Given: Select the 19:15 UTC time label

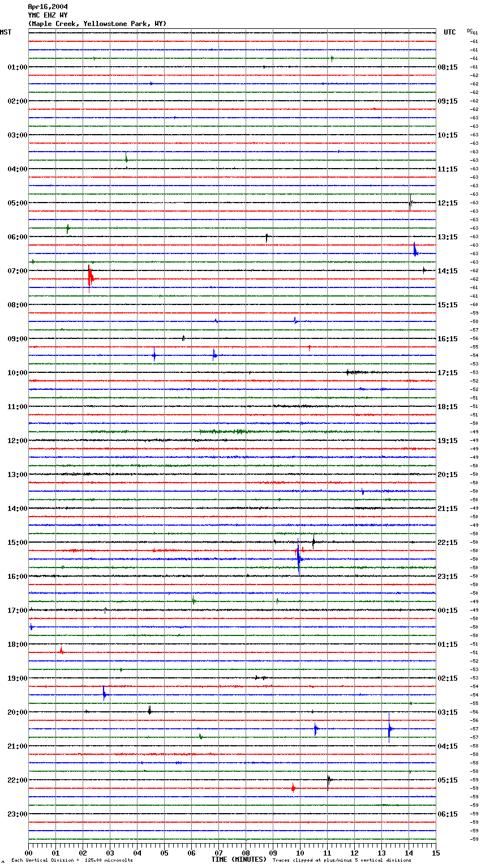Looking at the screenshot, I should 448,441.
